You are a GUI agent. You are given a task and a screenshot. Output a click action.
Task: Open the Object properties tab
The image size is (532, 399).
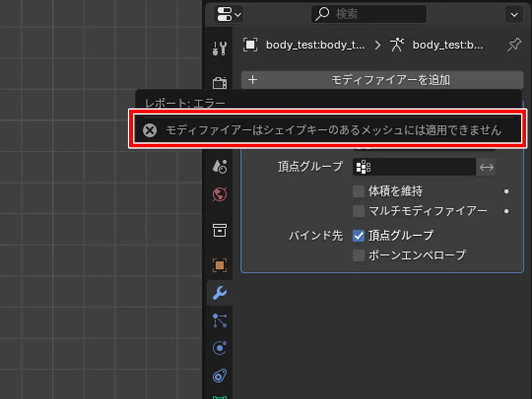pos(220,265)
